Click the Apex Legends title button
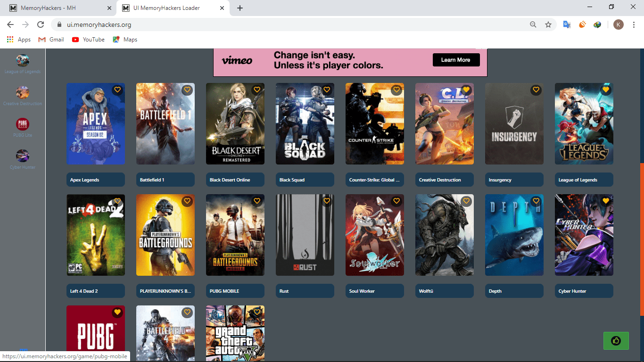 click(96, 180)
